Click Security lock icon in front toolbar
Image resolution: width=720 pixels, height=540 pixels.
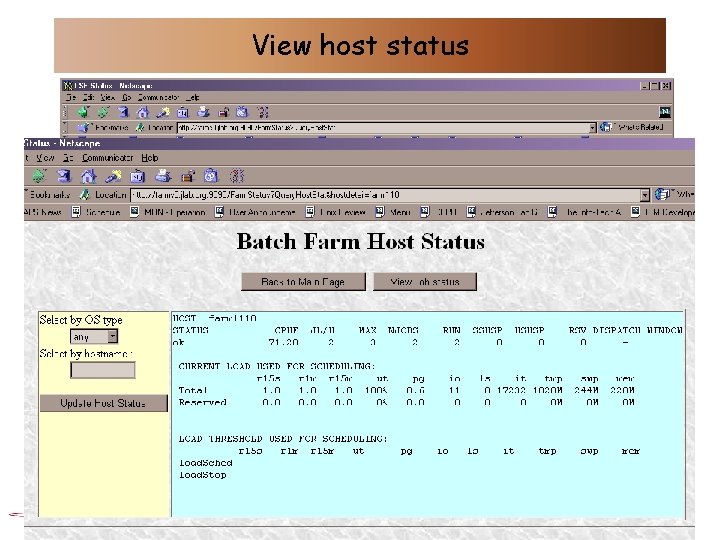[187, 176]
